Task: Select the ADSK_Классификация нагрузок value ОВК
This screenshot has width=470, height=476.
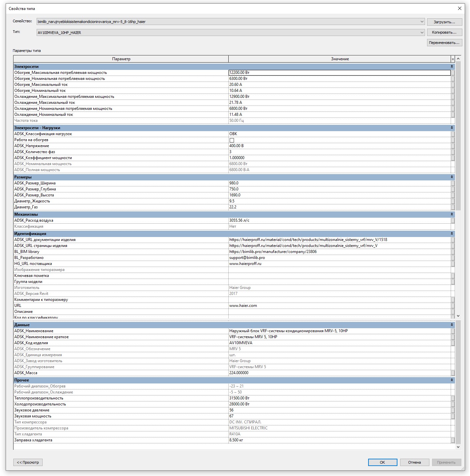Action: (x=340, y=134)
